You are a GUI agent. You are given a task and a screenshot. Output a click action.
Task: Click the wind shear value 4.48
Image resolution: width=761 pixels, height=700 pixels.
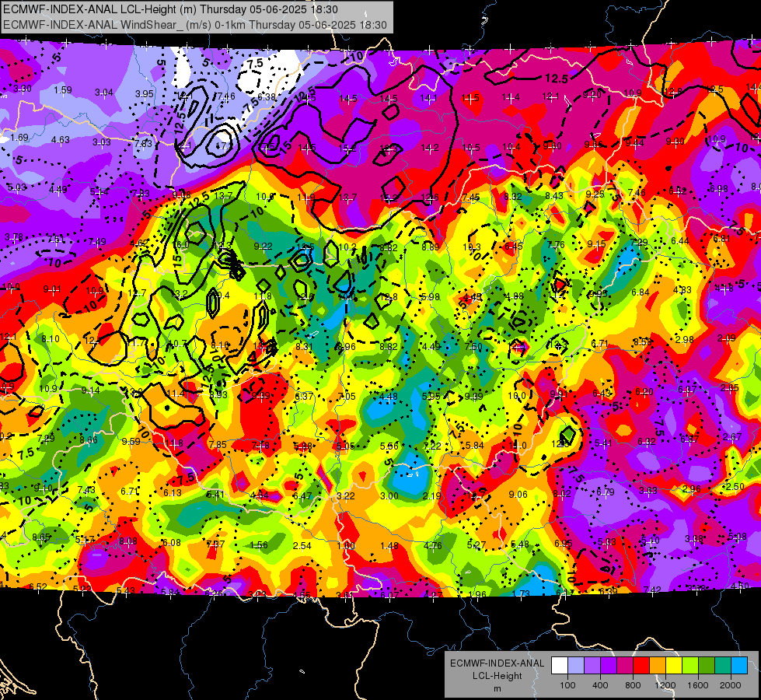389,396
